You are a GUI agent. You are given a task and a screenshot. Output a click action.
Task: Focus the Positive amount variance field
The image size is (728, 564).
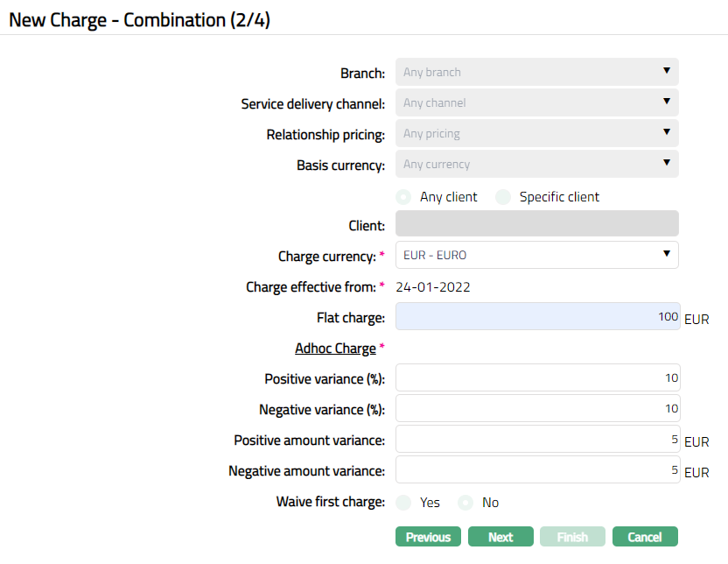tap(536, 439)
